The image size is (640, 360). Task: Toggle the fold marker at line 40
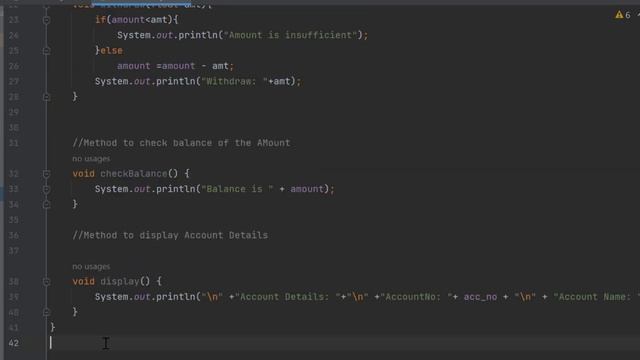click(47, 312)
